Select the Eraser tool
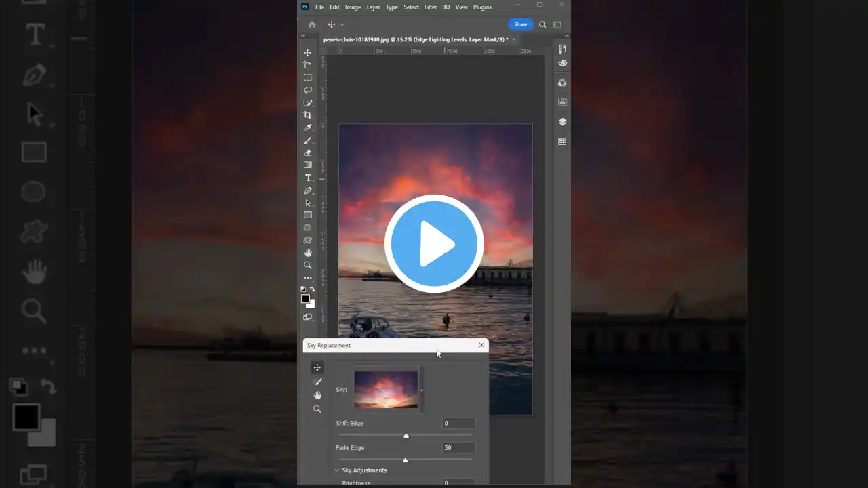This screenshot has height=488, width=868. click(x=308, y=153)
